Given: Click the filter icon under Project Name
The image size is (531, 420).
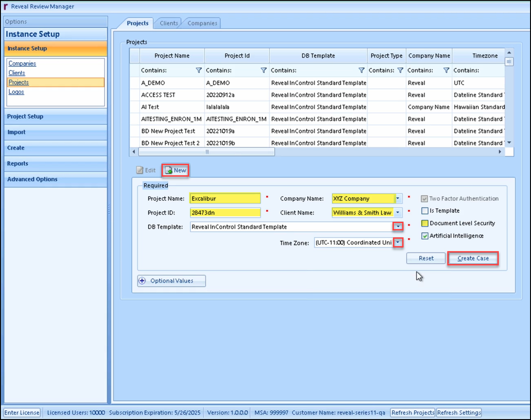Looking at the screenshot, I should pos(198,70).
